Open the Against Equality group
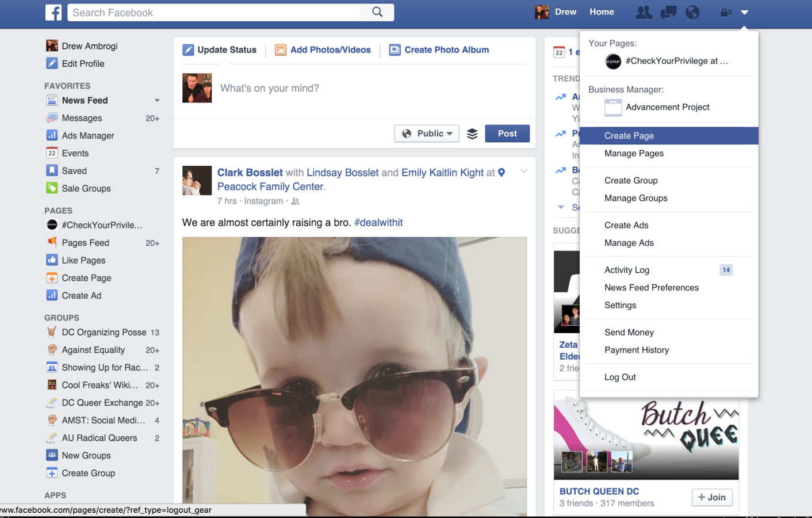The height and width of the screenshot is (518, 812). pyautogui.click(x=93, y=350)
